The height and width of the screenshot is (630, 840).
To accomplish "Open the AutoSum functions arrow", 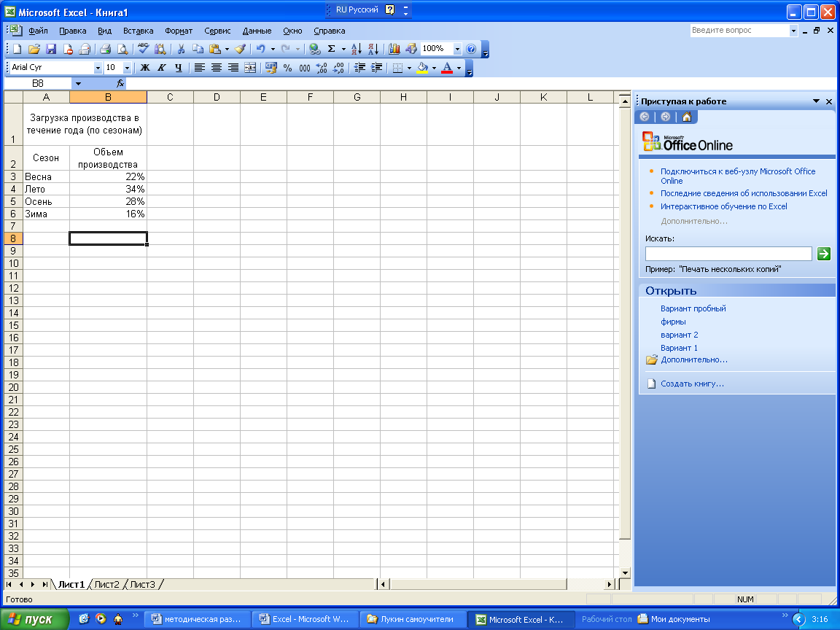I will (343, 50).
